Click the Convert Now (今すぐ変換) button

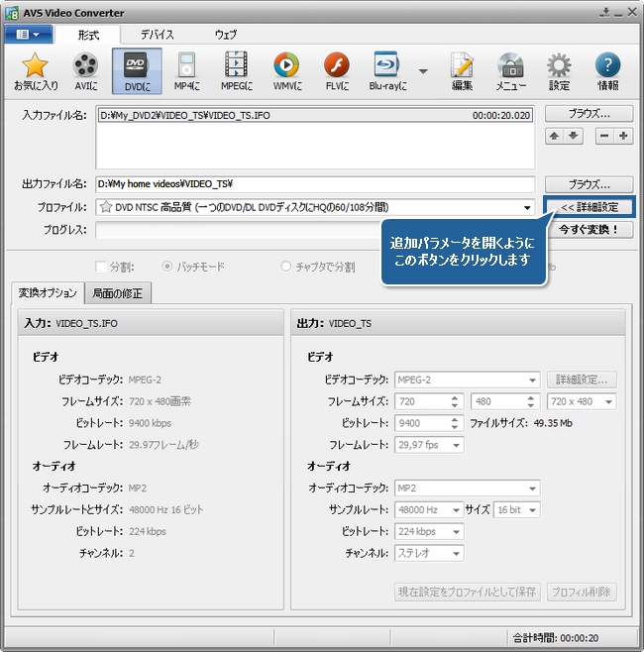click(x=590, y=230)
